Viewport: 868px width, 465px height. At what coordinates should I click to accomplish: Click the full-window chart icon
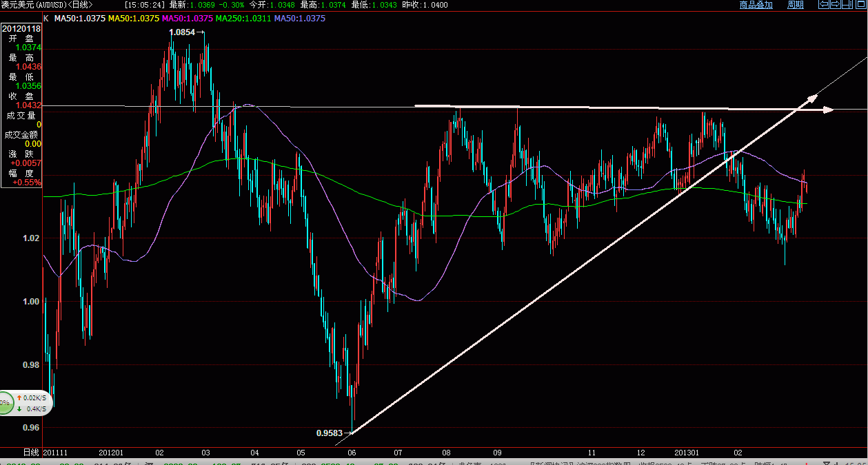coord(861,4)
